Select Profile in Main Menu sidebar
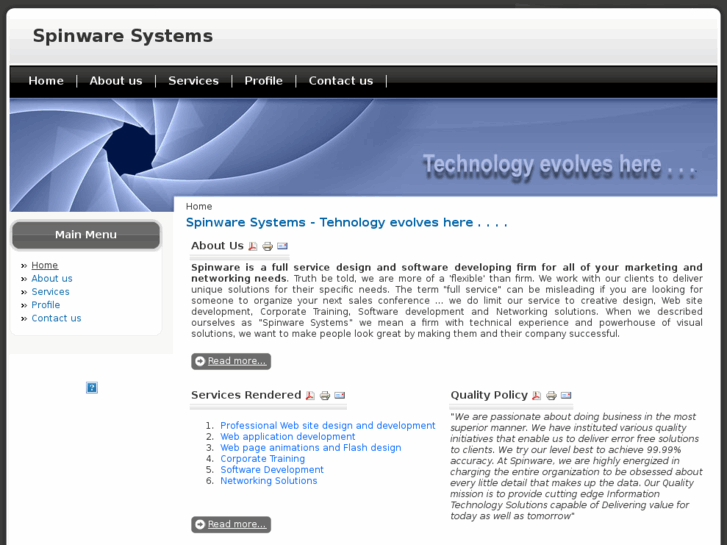The height and width of the screenshot is (545, 727). pos(46,305)
